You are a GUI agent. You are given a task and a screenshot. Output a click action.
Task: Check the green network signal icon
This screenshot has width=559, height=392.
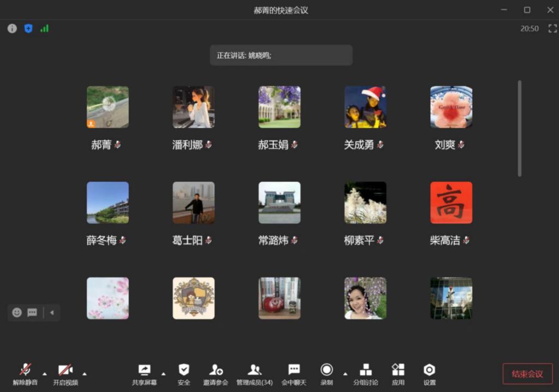pos(44,28)
